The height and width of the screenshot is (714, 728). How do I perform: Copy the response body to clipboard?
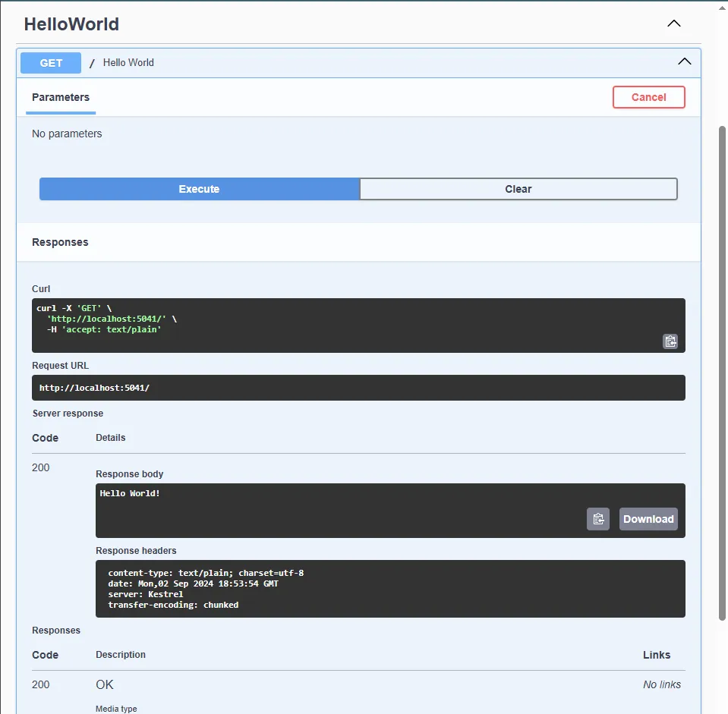click(x=598, y=519)
